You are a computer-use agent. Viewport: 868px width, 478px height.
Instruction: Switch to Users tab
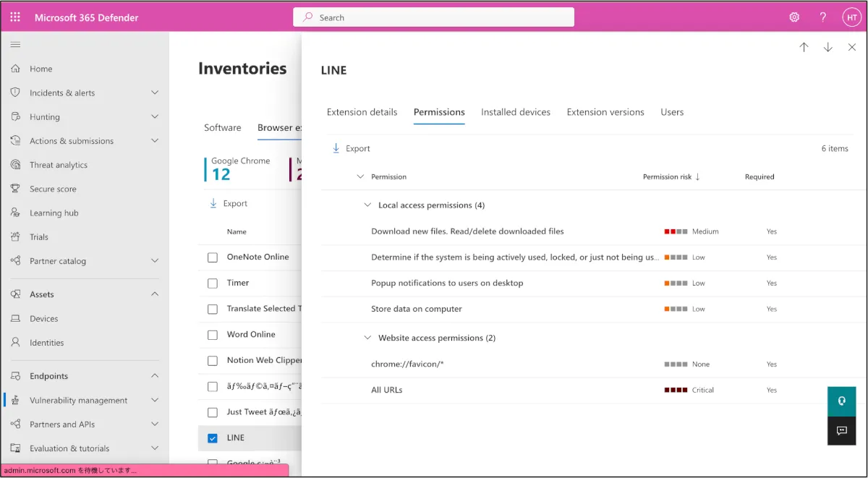[672, 112]
